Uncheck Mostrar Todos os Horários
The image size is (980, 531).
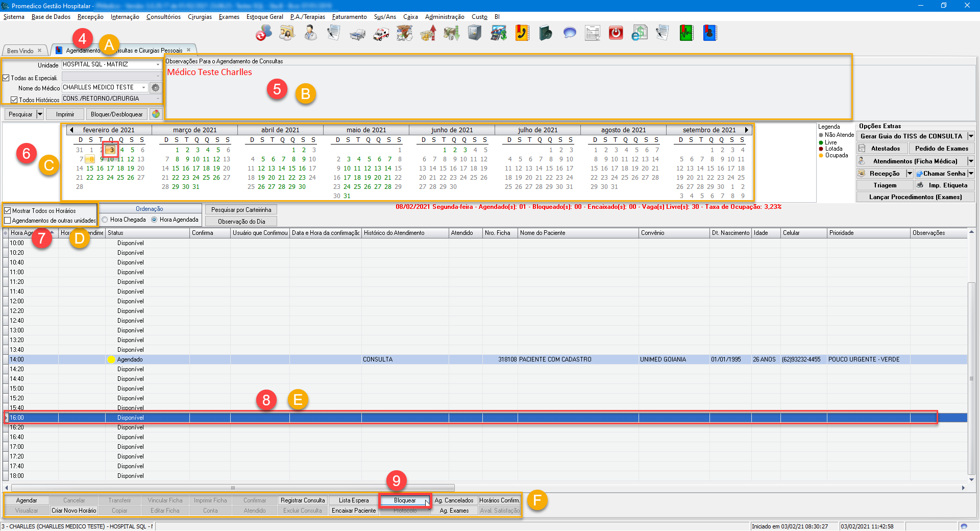[x=8, y=210]
